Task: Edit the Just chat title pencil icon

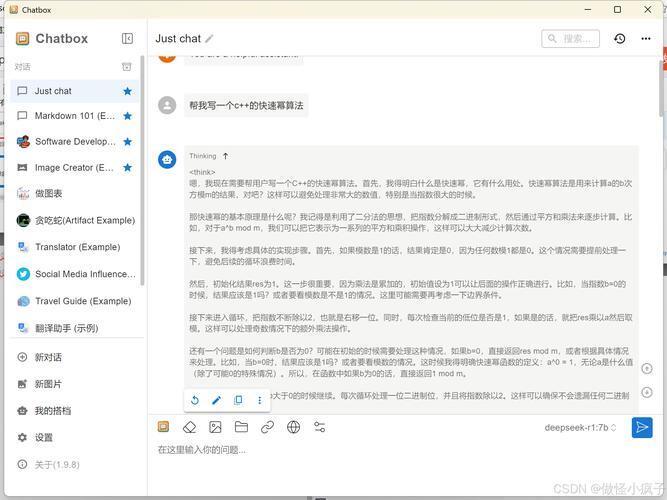Action: [x=209, y=39]
